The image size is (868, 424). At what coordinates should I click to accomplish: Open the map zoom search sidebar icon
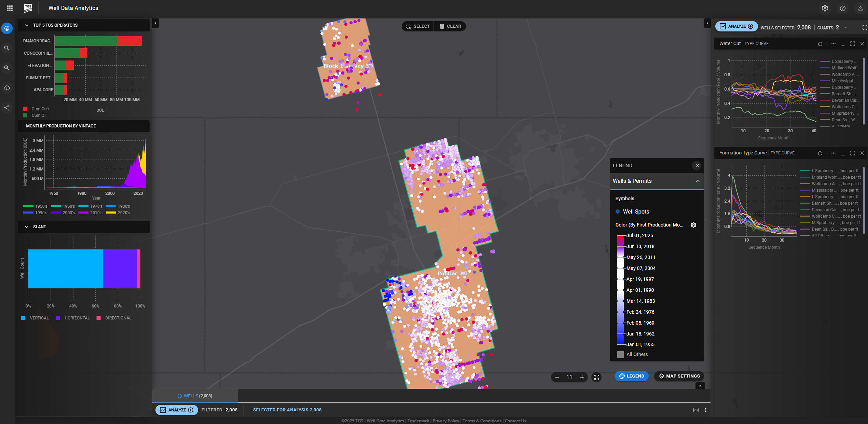[7, 68]
